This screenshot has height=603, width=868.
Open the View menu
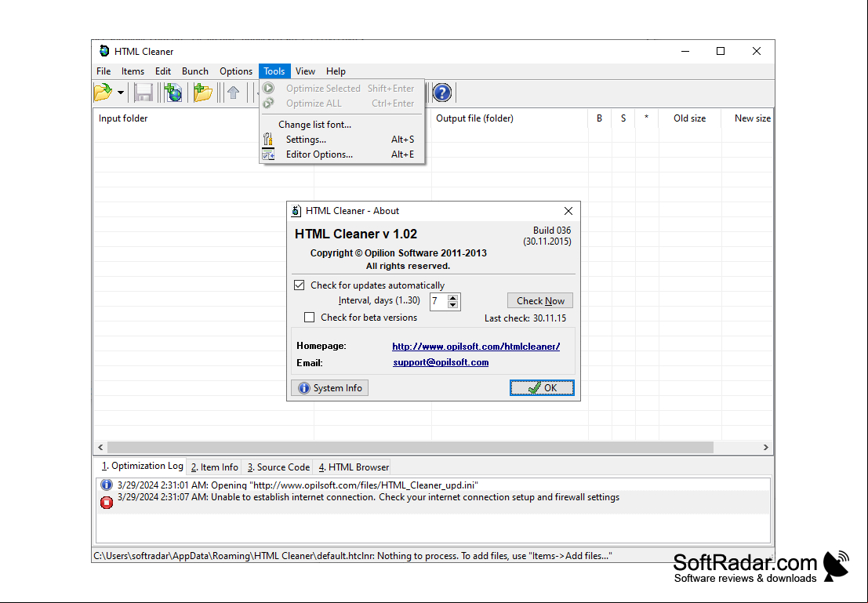[x=305, y=71]
